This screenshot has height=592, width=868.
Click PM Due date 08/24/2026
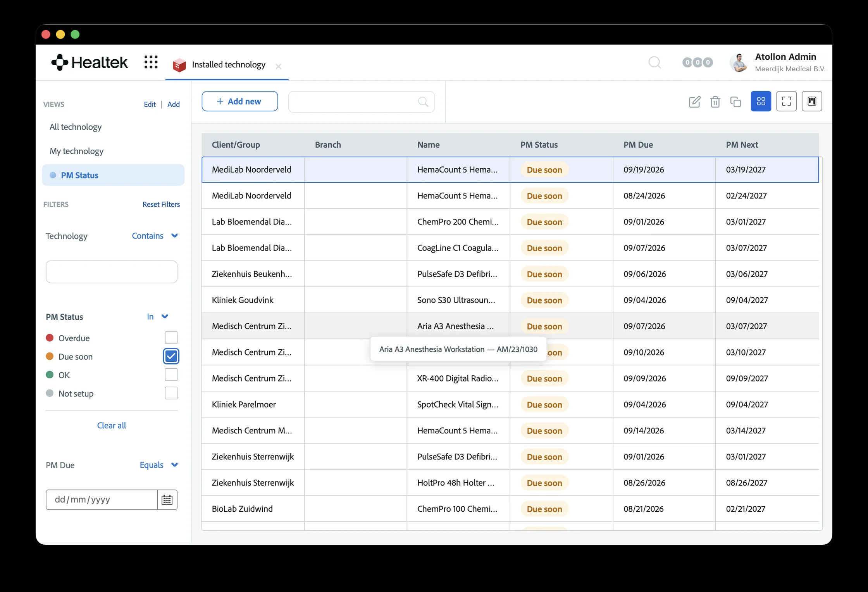[644, 196]
